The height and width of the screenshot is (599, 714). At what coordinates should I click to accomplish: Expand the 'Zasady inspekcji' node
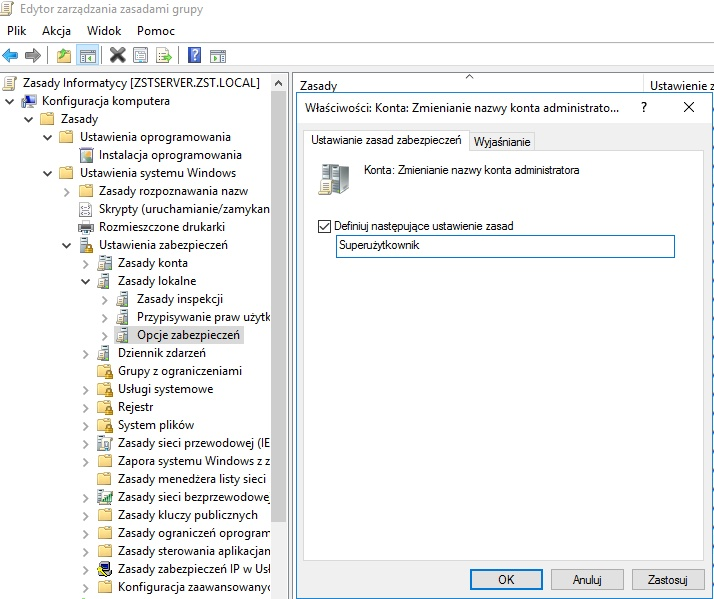[105, 299]
